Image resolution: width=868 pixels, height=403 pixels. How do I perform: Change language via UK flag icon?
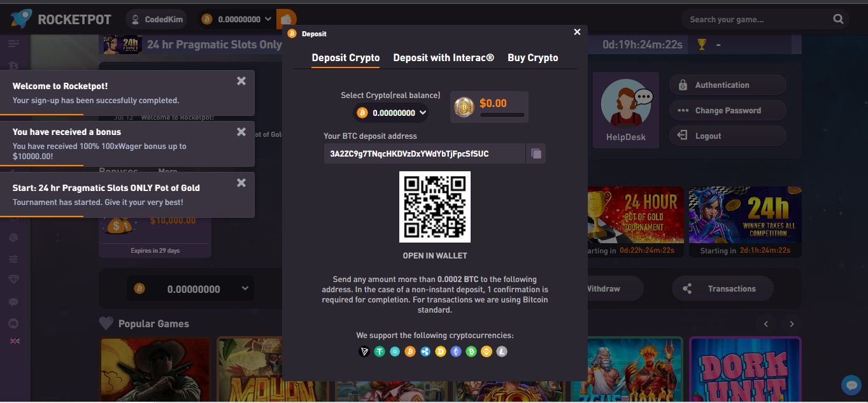pyautogui.click(x=15, y=341)
